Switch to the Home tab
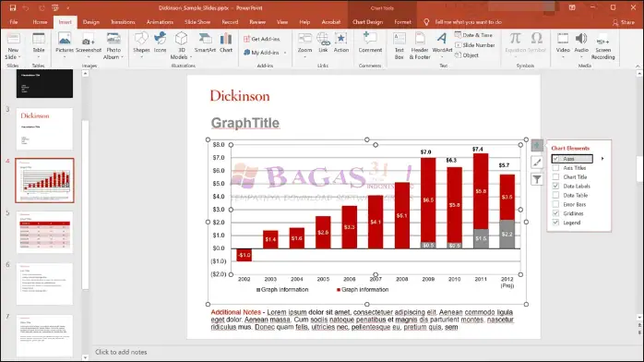This screenshot has width=644, height=362. 40,22
